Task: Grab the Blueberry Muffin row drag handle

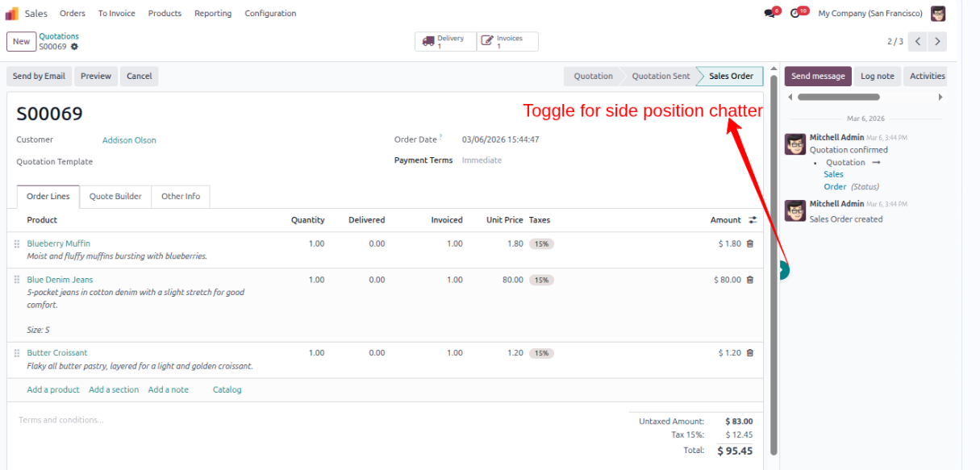Action: (17, 243)
